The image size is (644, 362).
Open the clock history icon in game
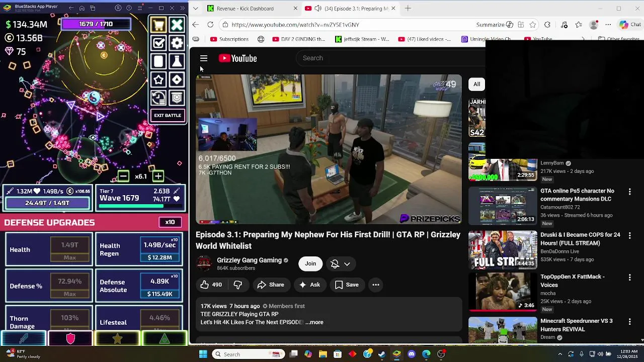(158, 98)
